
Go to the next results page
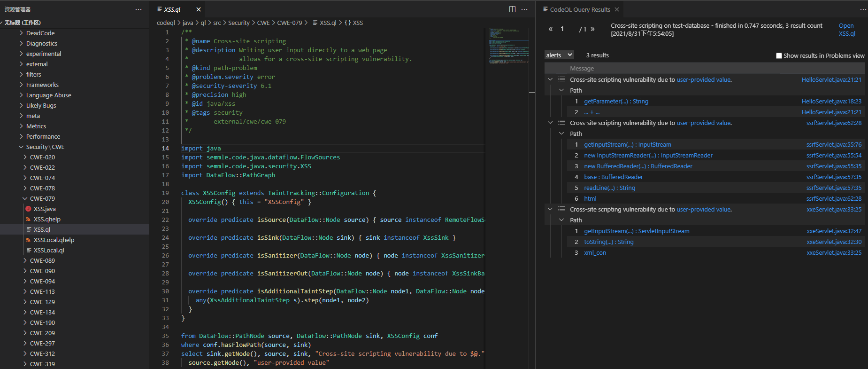[593, 29]
